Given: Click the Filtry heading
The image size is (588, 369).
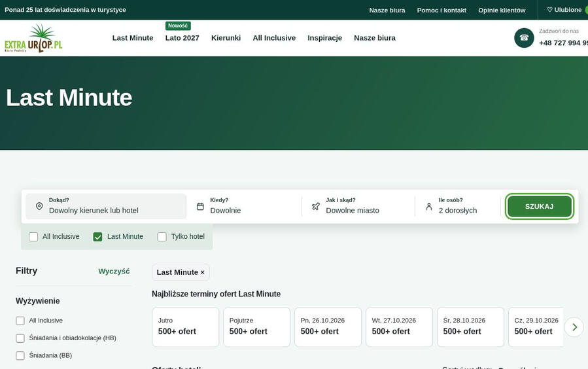Looking at the screenshot, I should [26, 271].
